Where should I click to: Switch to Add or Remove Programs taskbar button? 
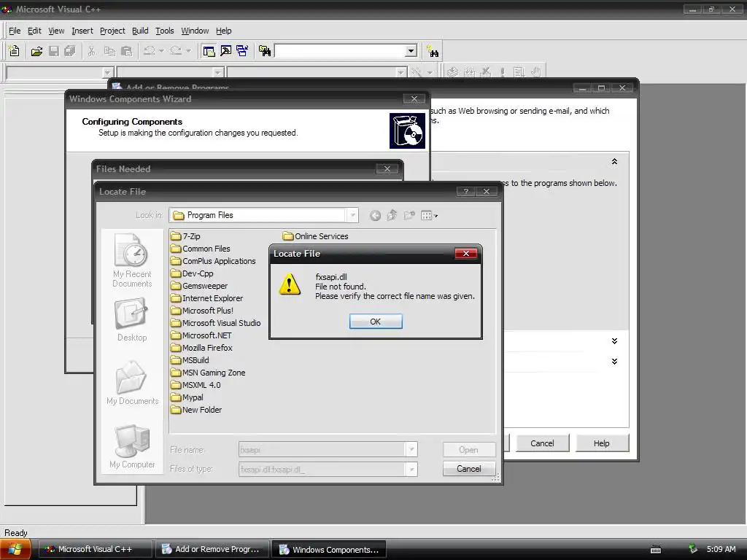click(x=212, y=550)
